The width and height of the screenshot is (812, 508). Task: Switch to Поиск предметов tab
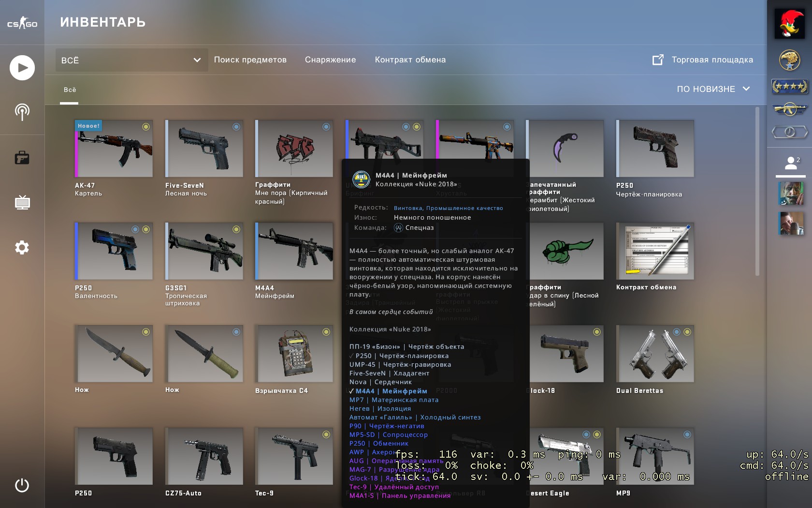(250, 60)
